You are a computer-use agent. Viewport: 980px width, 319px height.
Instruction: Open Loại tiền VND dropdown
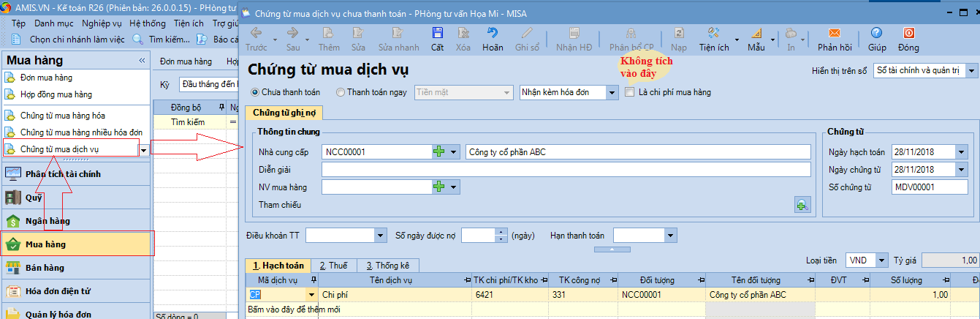coord(882,260)
